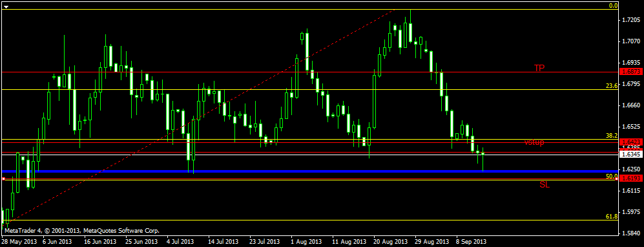Click the 1.5975 price axis value

632,212
